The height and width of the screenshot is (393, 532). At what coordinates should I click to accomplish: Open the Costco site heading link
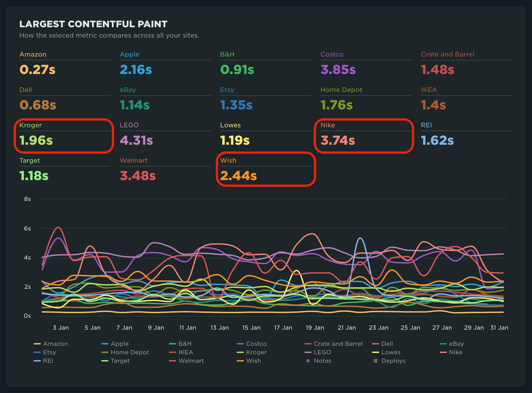332,54
